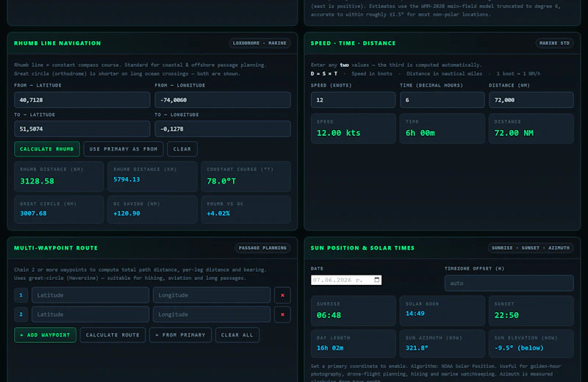Click waypoint number 2 badge
Viewport: 588px width, 382px height.
pyautogui.click(x=21, y=314)
